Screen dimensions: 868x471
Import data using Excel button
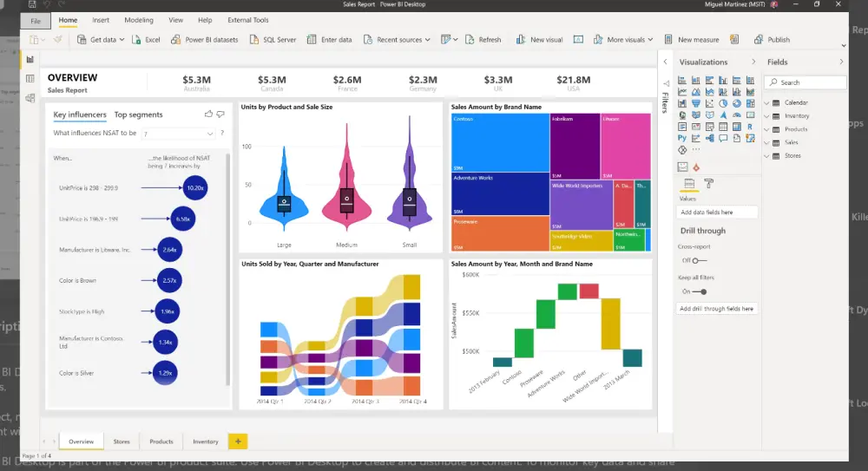(x=146, y=39)
